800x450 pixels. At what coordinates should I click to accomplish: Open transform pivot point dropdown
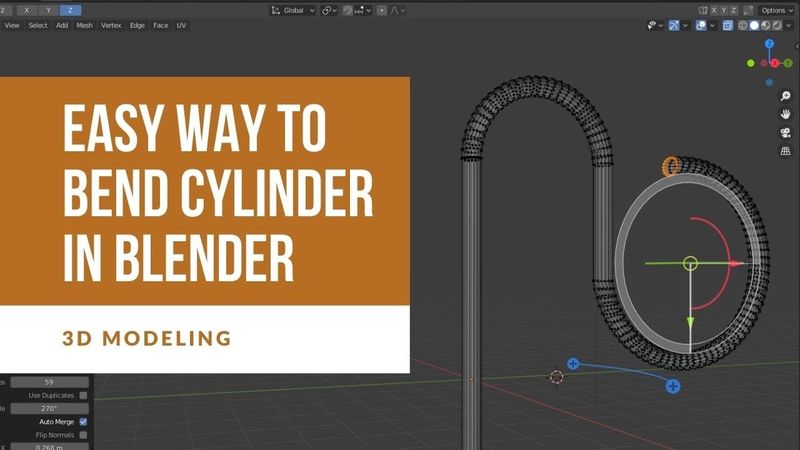[329, 10]
